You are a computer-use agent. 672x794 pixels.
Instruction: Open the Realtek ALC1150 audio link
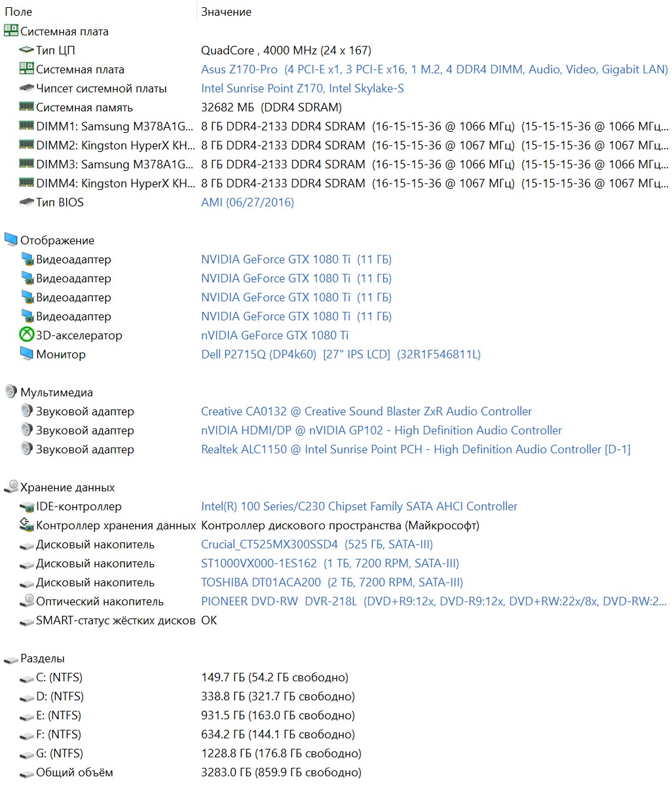click(x=416, y=449)
